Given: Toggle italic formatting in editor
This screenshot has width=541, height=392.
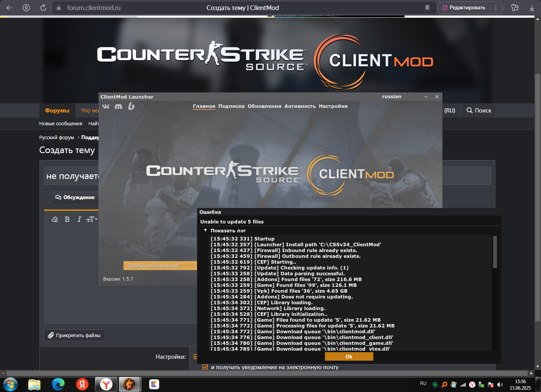Looking at the screenshot, I should 79,219.
